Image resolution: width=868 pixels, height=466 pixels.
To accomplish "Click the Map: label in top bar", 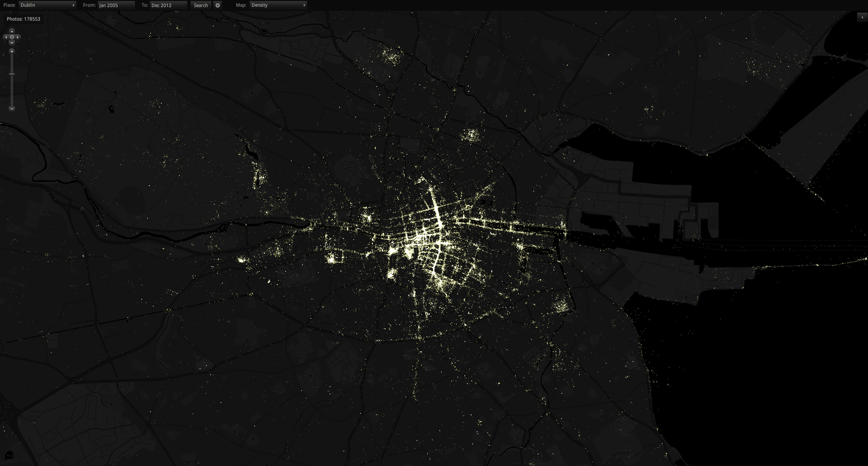I will 241,5.
